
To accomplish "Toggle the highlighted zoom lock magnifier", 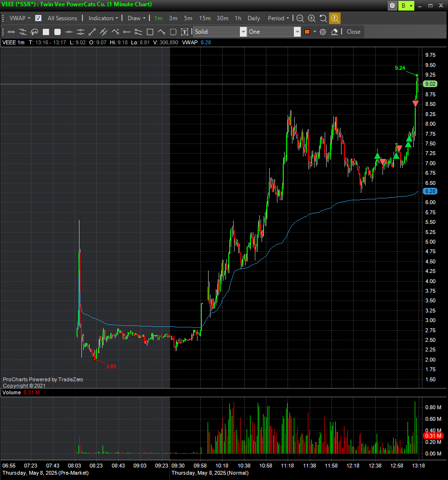I will 335,18.
